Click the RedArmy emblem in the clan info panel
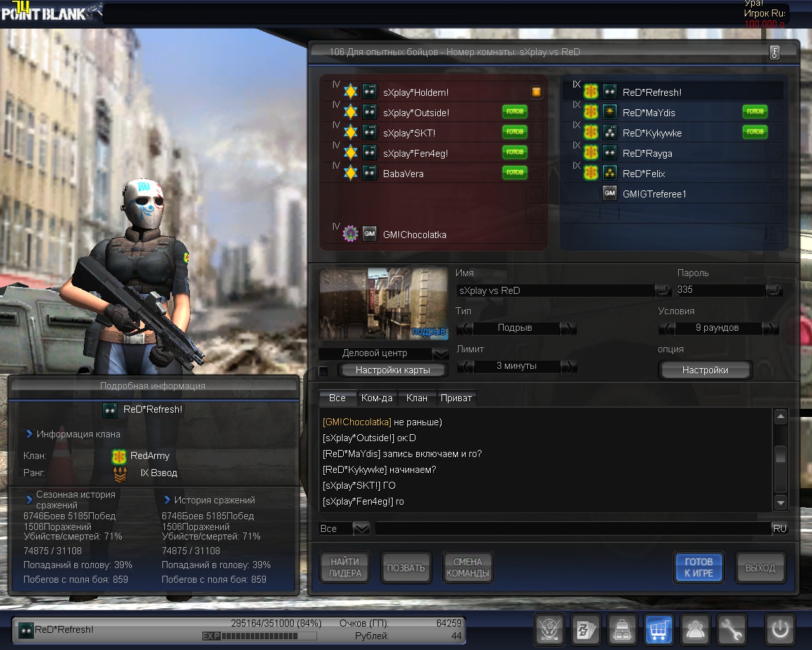812x650 pixels. [119, 456]
